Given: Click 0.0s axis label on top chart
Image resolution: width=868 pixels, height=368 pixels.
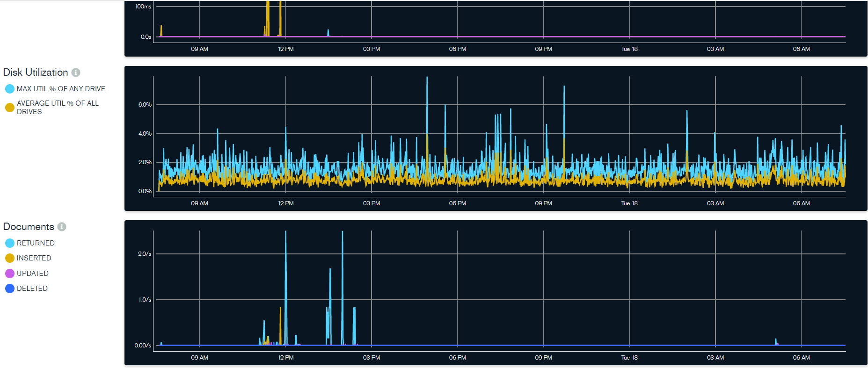Looking at the screenshot, I should click(146, 37).
